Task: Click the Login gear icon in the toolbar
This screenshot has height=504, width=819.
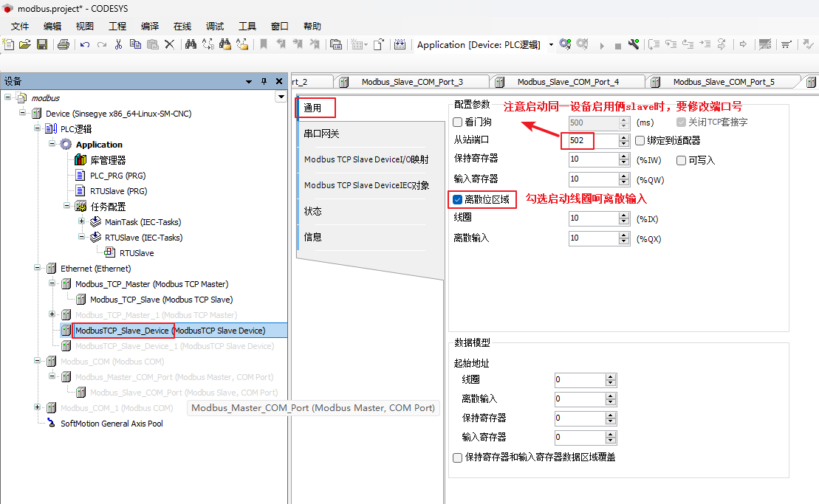Action: tap(565, 44)
